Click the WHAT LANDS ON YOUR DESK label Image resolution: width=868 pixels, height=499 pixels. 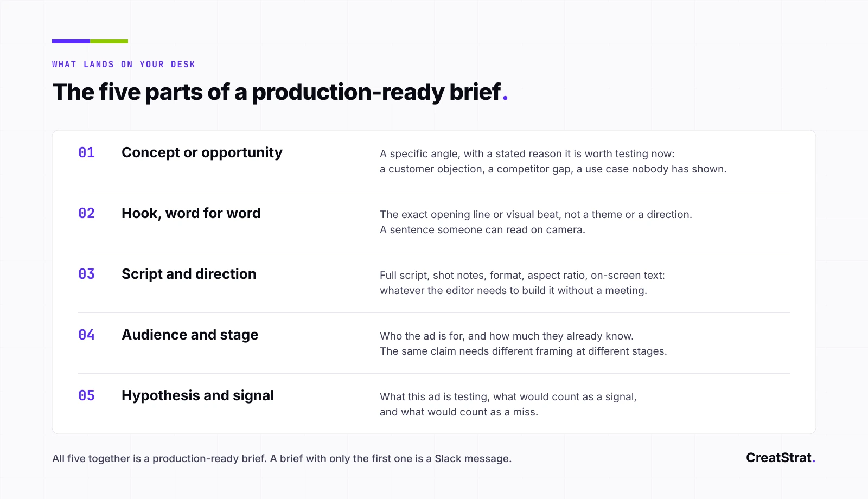124,65
